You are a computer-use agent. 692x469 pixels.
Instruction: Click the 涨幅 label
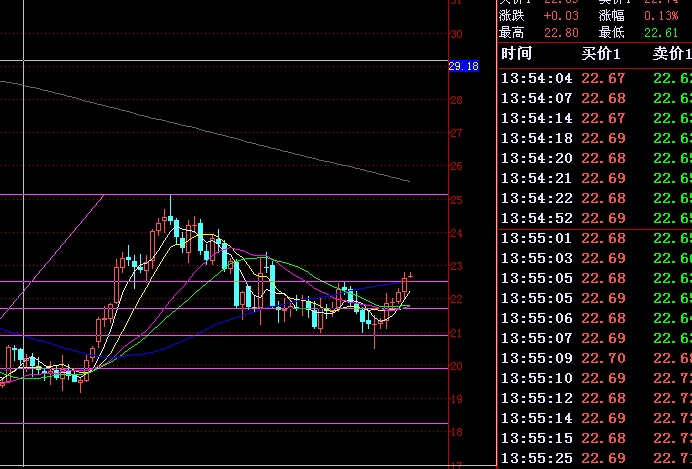pos(611,16)
